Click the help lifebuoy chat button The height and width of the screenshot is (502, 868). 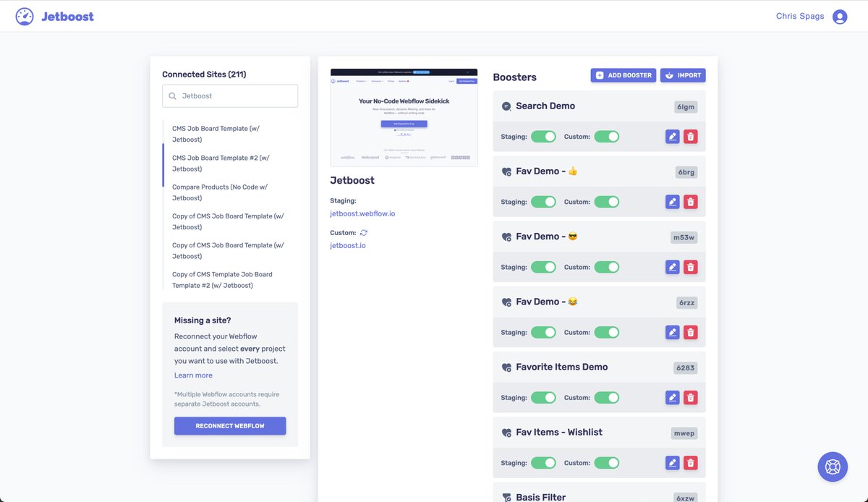pyautogui.click(x=833, y=467)
